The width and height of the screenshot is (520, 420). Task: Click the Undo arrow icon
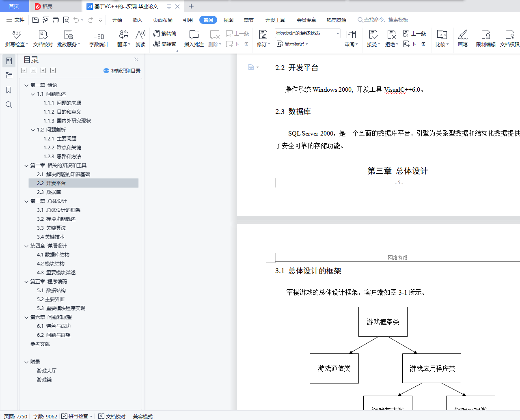[x=76, y=20]
